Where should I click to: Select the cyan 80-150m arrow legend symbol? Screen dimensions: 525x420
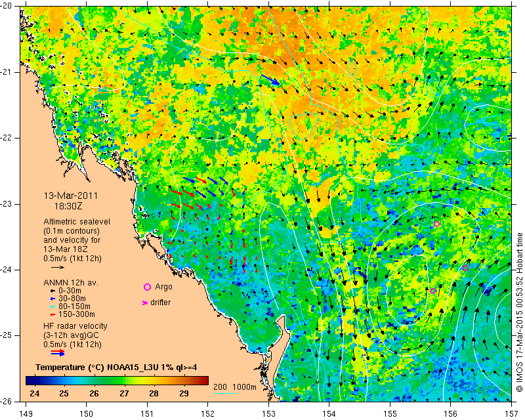pyautogui.click(x=52, y=306)
